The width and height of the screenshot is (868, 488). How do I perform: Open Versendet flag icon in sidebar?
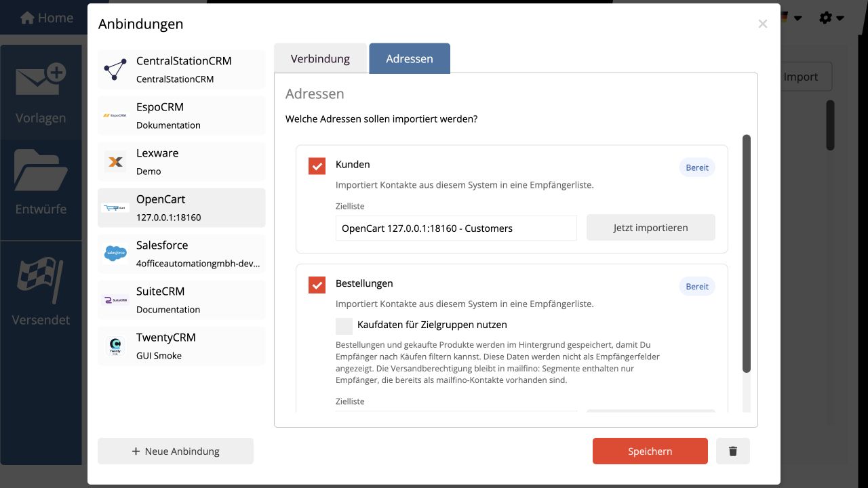click(x=41, y=281)
